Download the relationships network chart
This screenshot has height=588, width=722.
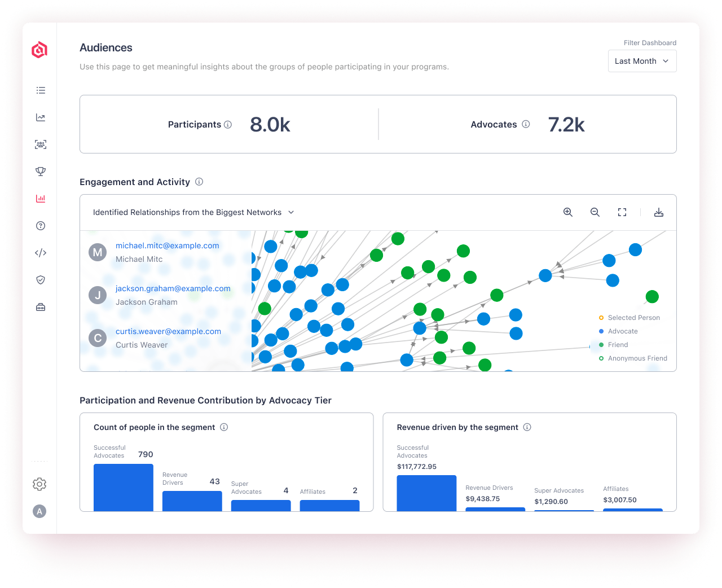659,212
